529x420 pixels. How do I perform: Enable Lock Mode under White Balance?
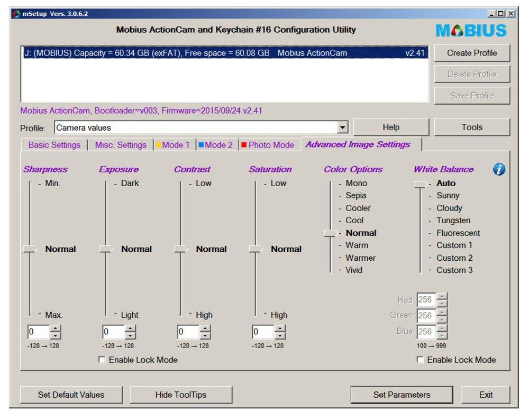coord(420,360)
